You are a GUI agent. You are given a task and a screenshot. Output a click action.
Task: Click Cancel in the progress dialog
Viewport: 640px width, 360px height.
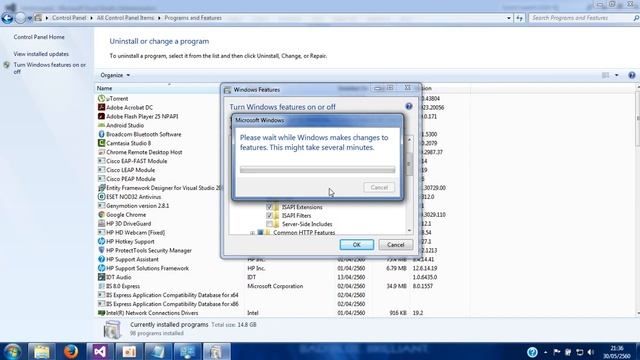(x=379, y=187)
